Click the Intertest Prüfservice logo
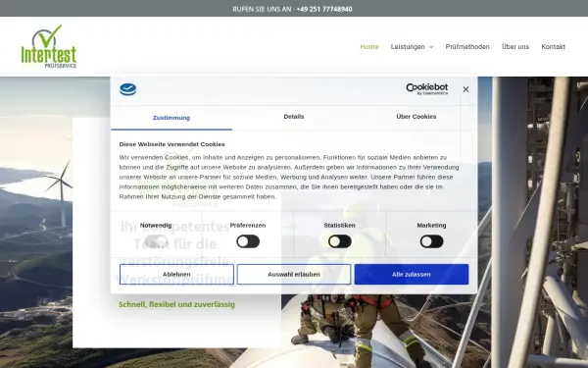Screen dimensions: 588x368 pyautogui.click(x=49, y=46)
